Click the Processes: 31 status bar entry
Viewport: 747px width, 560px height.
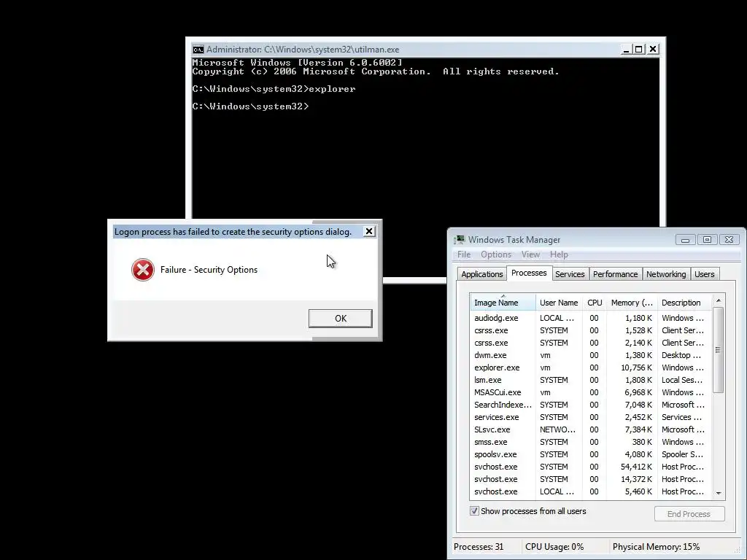coord(479,547)
